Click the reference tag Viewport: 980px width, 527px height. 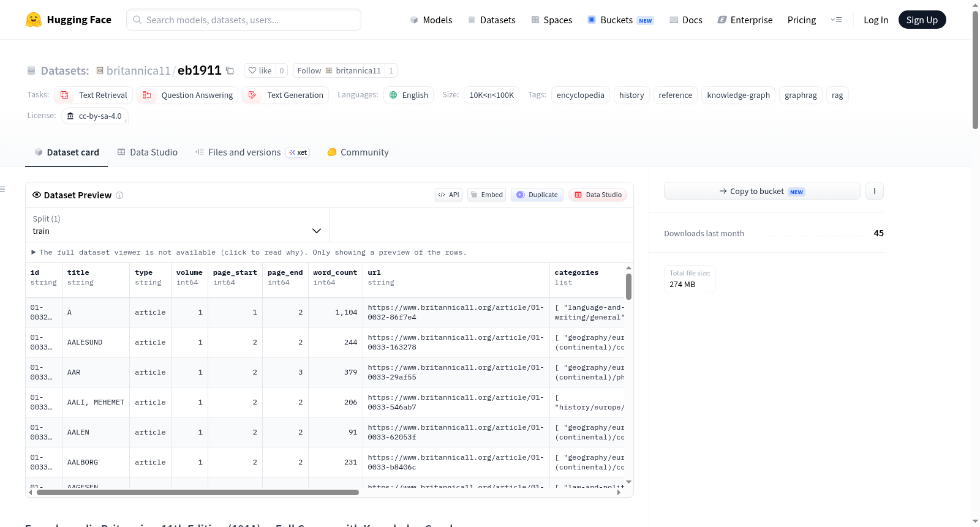tap(676, 95)
